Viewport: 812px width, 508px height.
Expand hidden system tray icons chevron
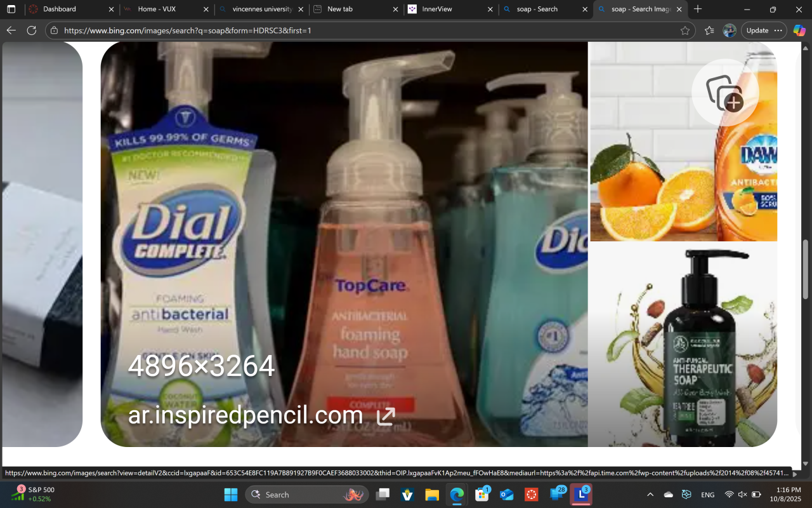click(650, 495)
